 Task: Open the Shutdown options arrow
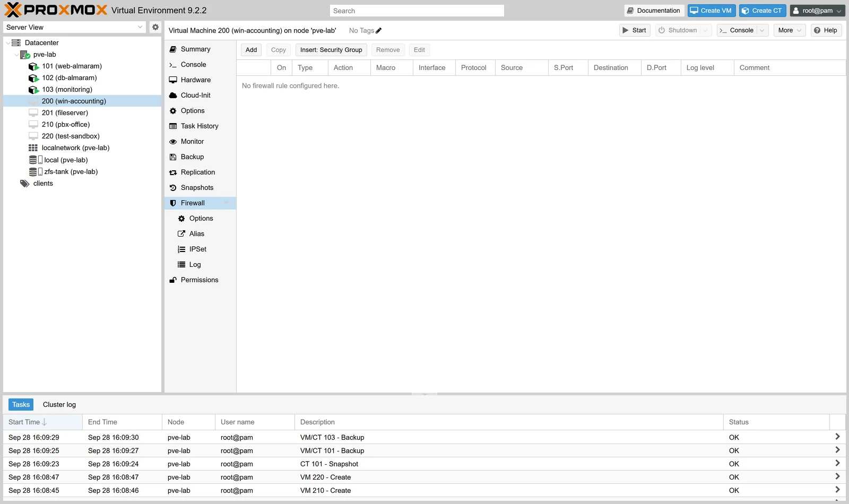[705, 30]
